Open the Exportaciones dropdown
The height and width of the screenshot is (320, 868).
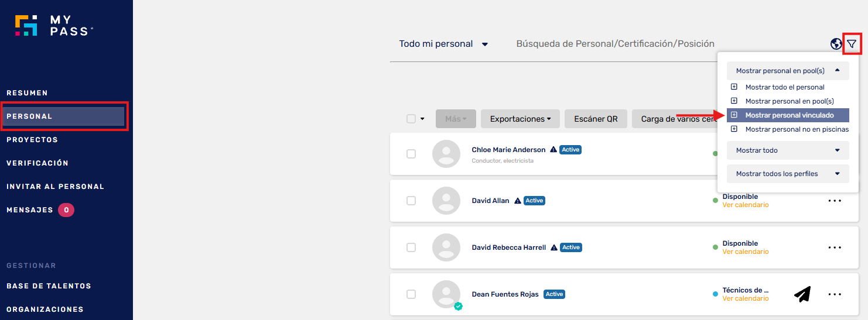coord(520,119)
